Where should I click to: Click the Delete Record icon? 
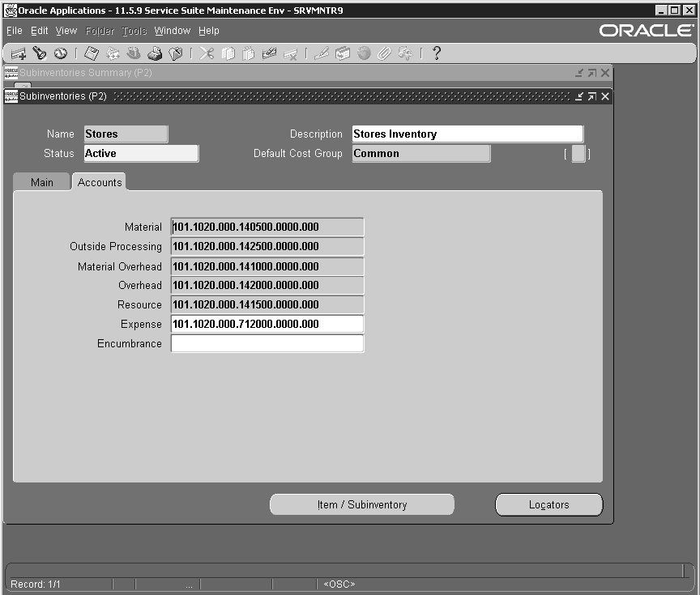[x=291, y=54]
